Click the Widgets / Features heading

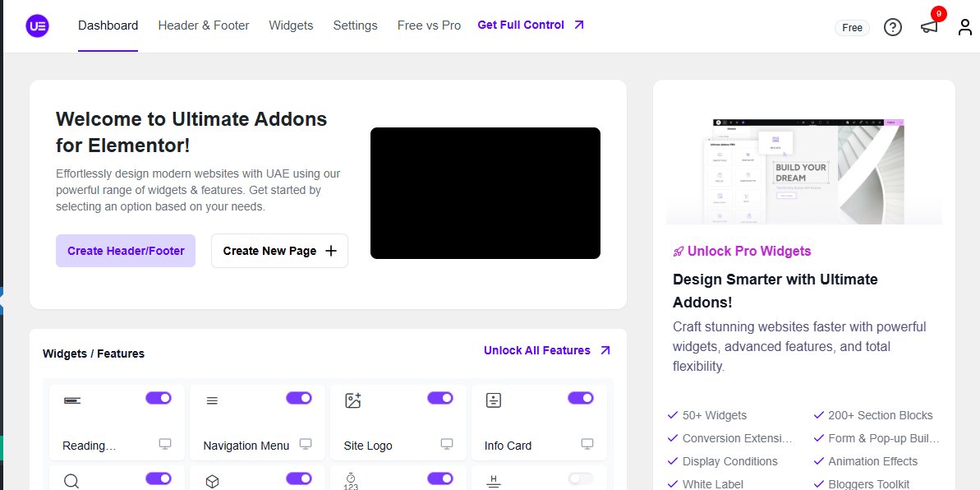tap(93, 354)
